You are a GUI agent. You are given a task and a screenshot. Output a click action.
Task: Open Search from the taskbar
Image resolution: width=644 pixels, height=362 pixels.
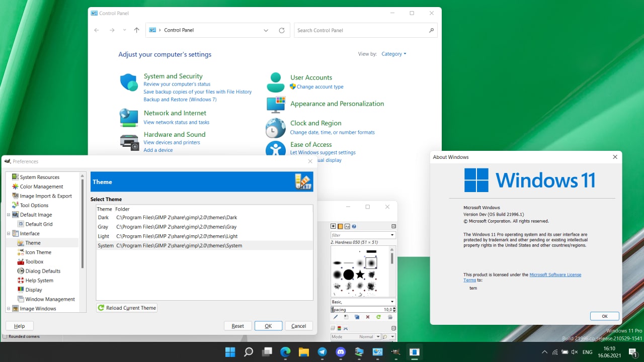[x=249, y=352]
